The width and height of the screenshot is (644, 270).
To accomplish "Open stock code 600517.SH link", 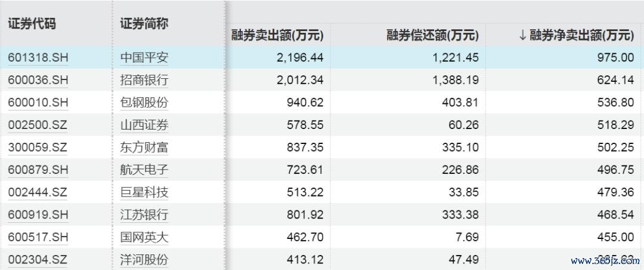I will pyautogui.click(x=38, y=237).
